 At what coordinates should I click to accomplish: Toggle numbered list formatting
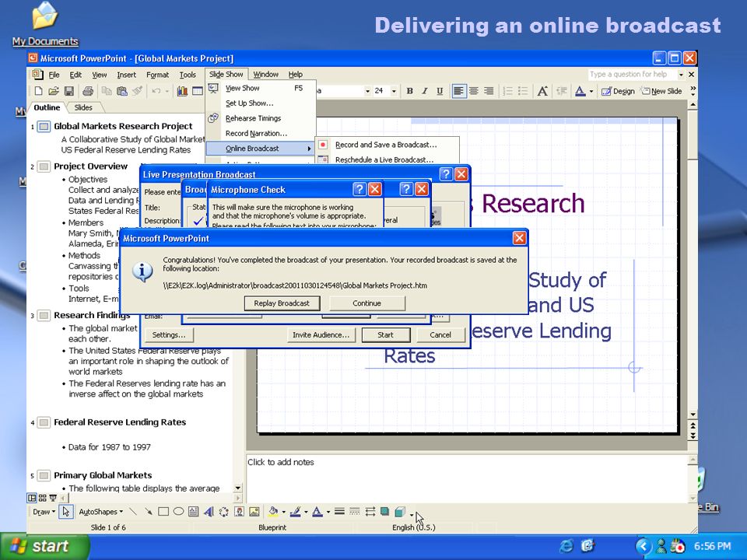(x=508, y=91)
